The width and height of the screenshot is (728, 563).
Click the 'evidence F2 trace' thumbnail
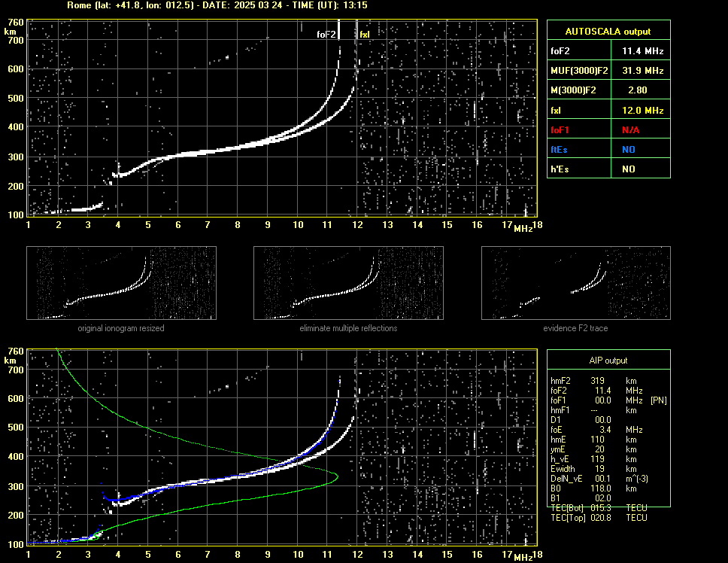[576, 283]
